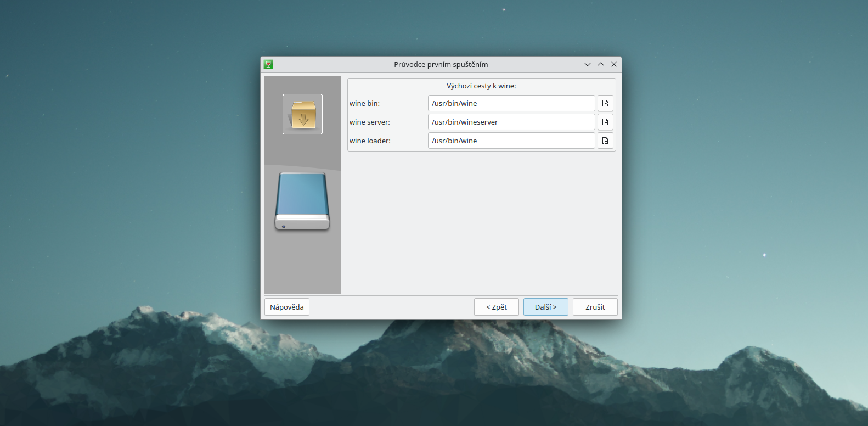Minimize the Průvodce prvním spuštěním window
This screenshot has height=426, width=868.
pos(588,64)
